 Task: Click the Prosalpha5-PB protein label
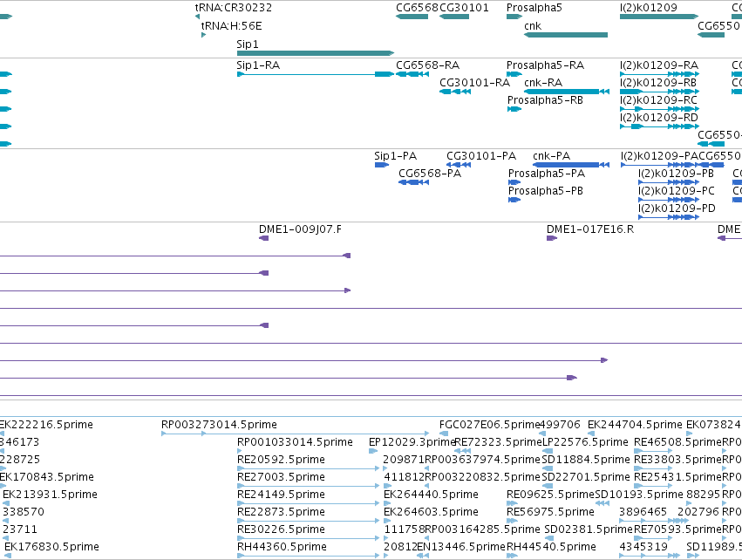tap(546, 191)
